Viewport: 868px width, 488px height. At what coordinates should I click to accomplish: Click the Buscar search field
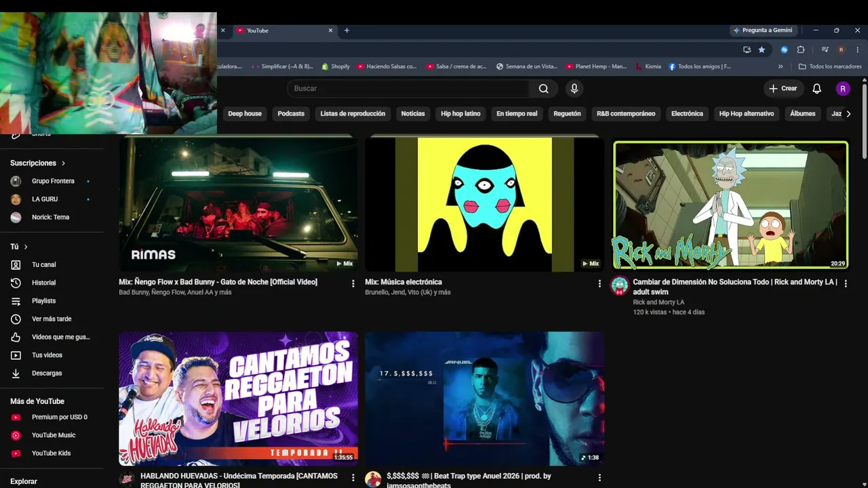click(x=408, y=89)
